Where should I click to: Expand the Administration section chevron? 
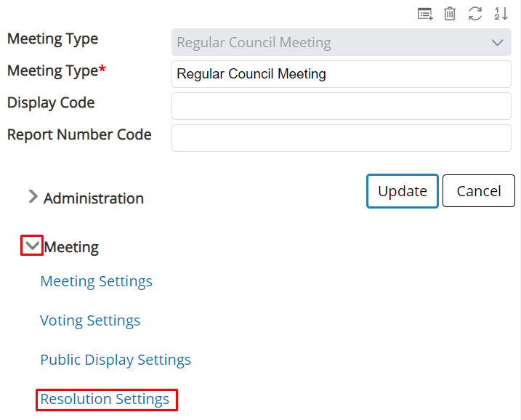point(33,196)
